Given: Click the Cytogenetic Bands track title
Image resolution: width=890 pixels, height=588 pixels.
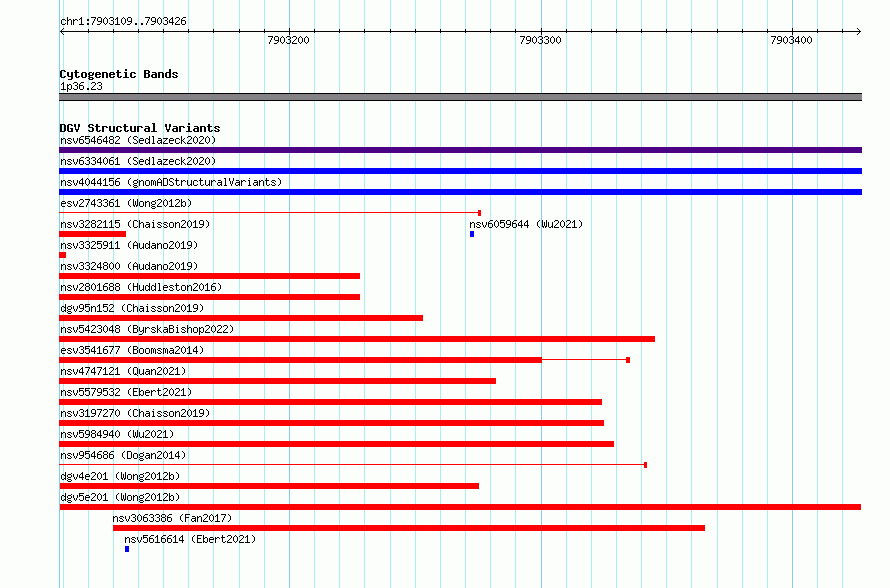Looking at the screenshot, I should (119, 74).
